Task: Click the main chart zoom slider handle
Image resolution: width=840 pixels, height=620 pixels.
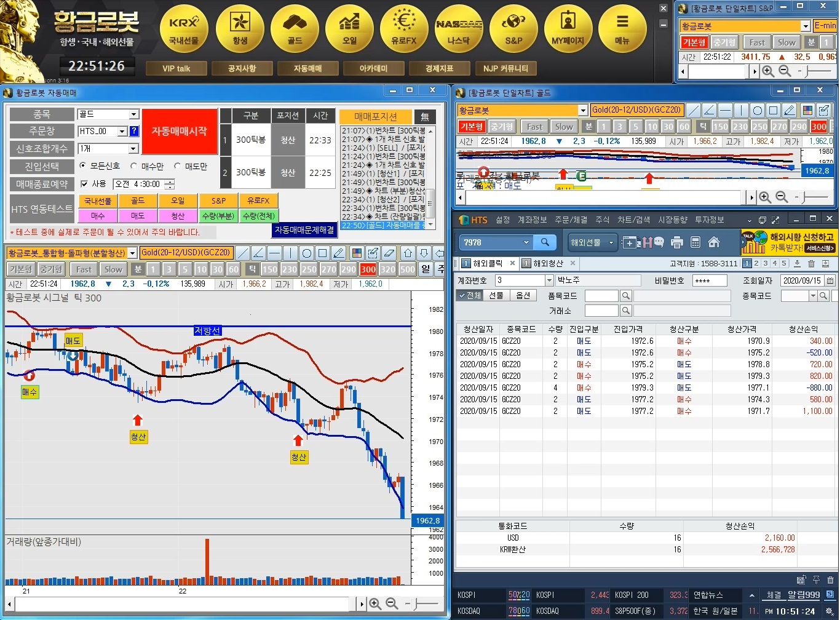Action: [414, 604]
